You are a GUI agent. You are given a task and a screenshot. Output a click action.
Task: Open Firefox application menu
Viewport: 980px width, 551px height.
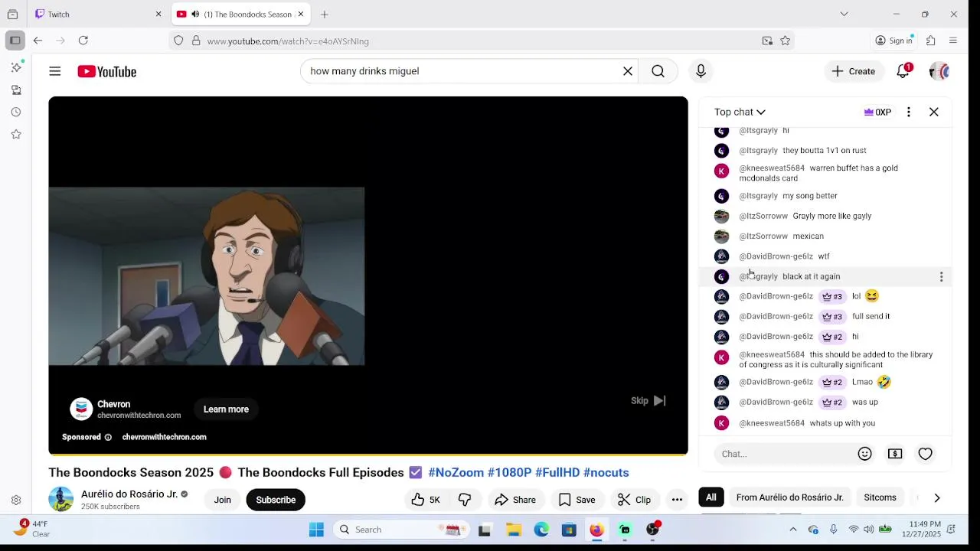(x=953, y=41)
